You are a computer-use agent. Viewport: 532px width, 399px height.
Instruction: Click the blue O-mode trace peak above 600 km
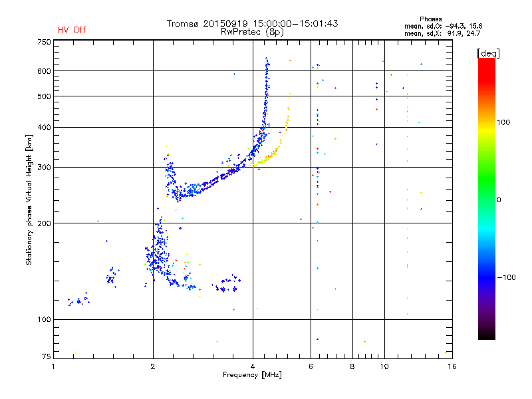tap(267, 63)
